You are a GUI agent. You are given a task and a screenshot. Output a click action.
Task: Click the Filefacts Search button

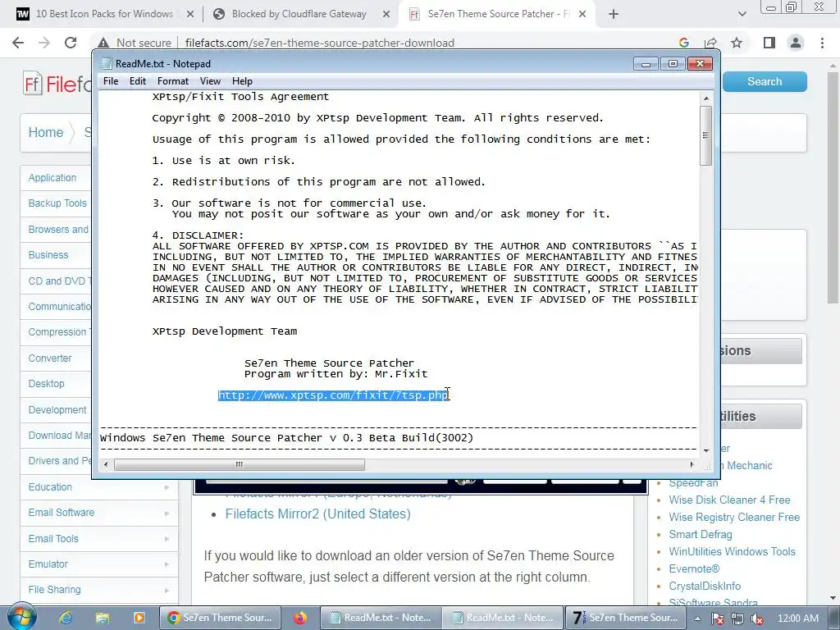[765, 81]
